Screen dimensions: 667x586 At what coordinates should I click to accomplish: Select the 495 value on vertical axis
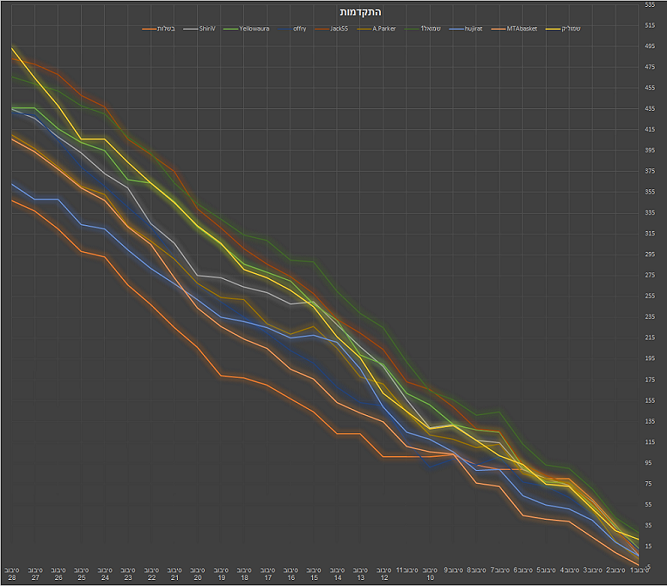coord(650,46)
